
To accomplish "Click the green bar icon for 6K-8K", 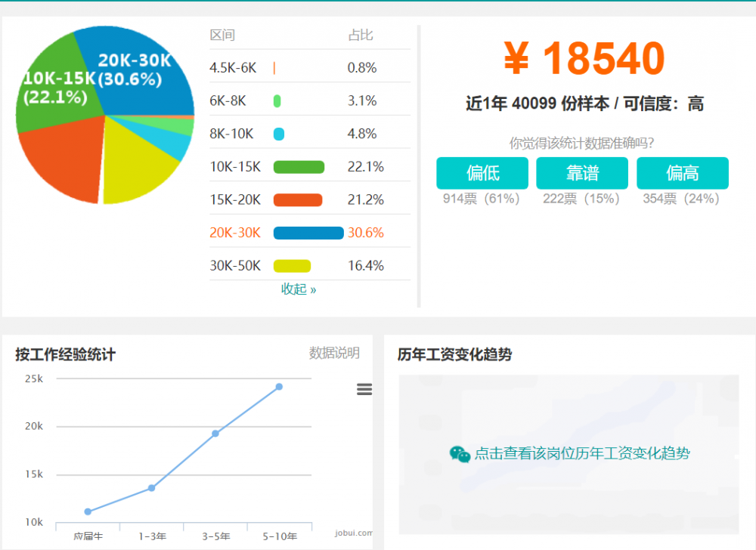I will click(278, 100).
